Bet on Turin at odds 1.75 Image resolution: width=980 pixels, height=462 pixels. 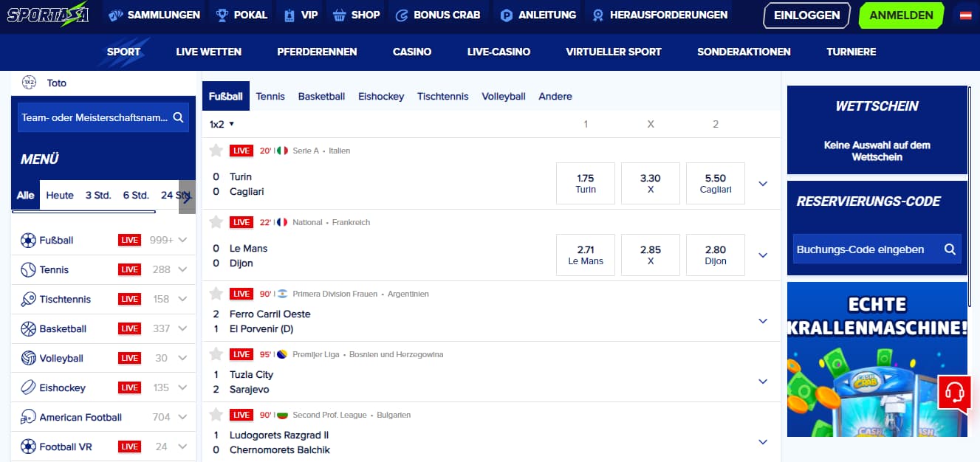[x=586, y=184]
